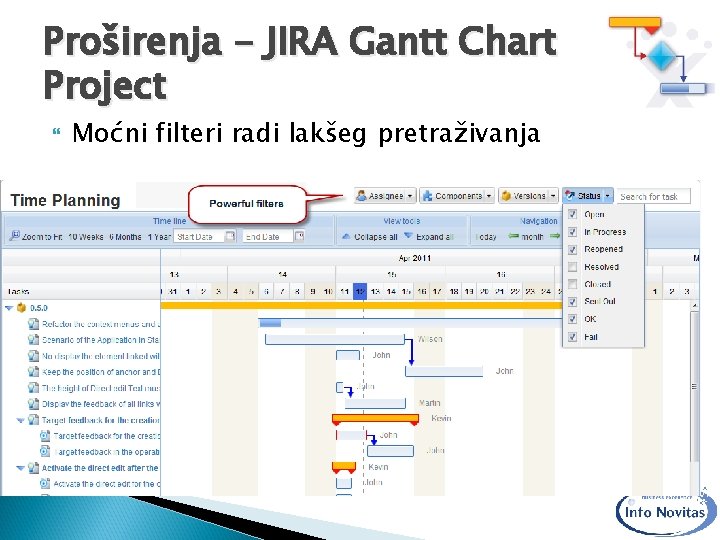
Task: Click week 14 header in the timeline
Action: tap(282, 275)
